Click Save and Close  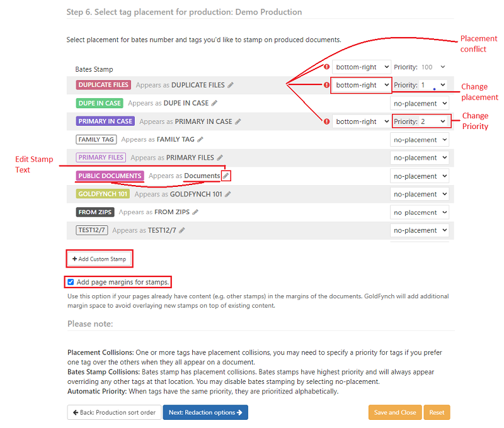point(395,412)
